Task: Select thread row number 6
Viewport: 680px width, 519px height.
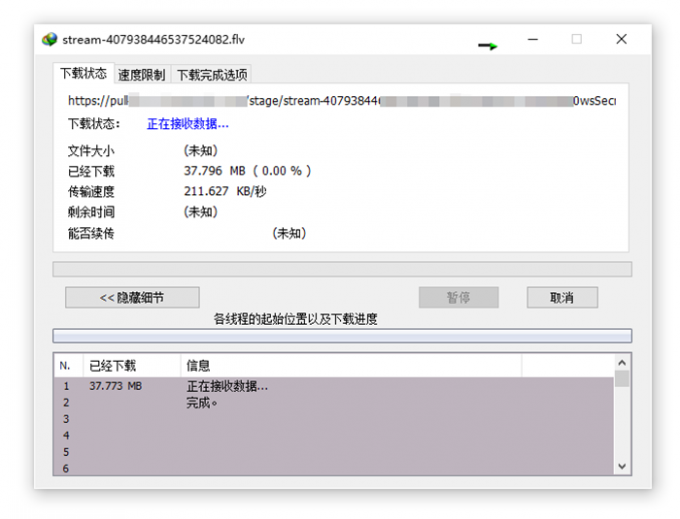Action: [x=333, y=468]
